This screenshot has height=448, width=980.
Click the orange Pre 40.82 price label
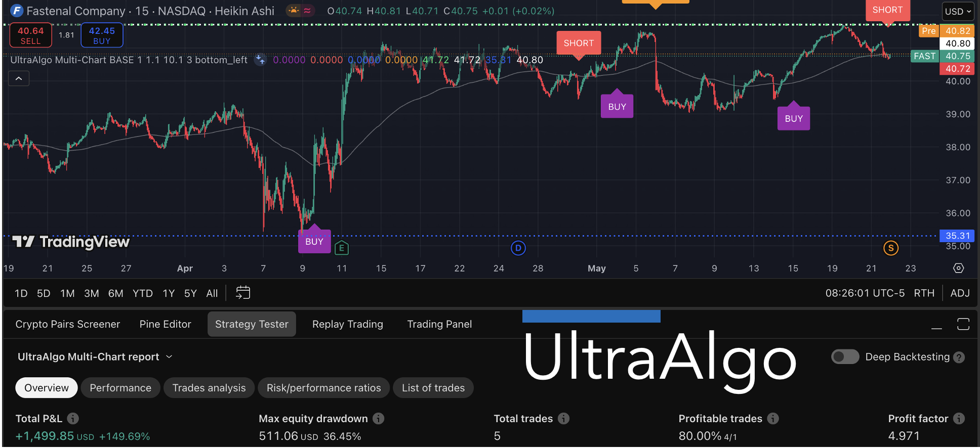pos(946,31)
